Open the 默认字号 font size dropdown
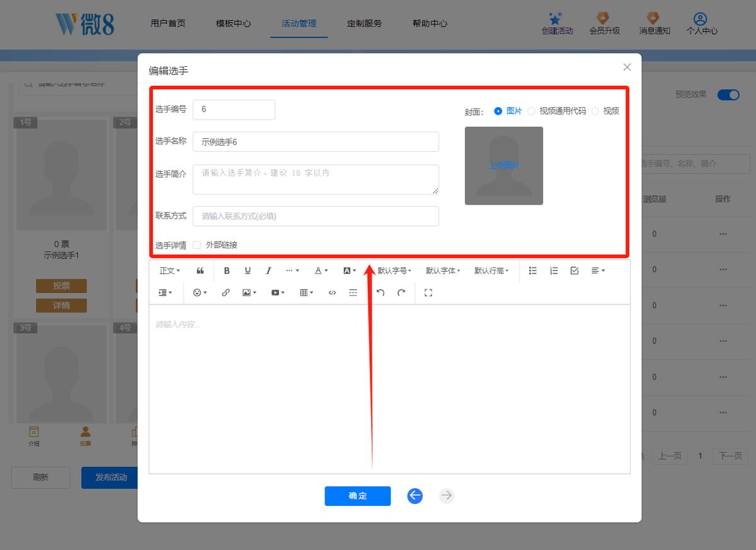Screen dimensions: 756x550 tap(394, 270)
